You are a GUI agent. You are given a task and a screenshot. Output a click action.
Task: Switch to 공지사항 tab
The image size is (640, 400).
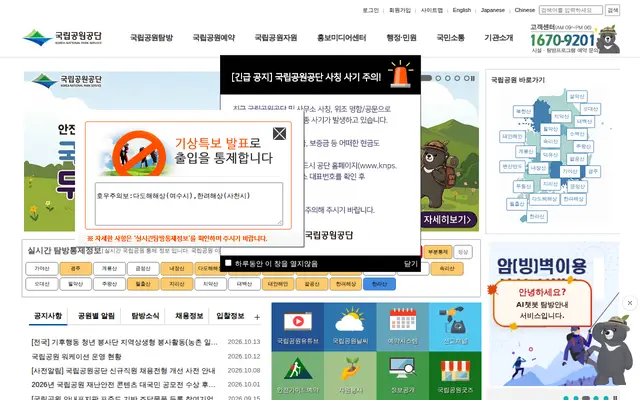click(x=48, y=316)
